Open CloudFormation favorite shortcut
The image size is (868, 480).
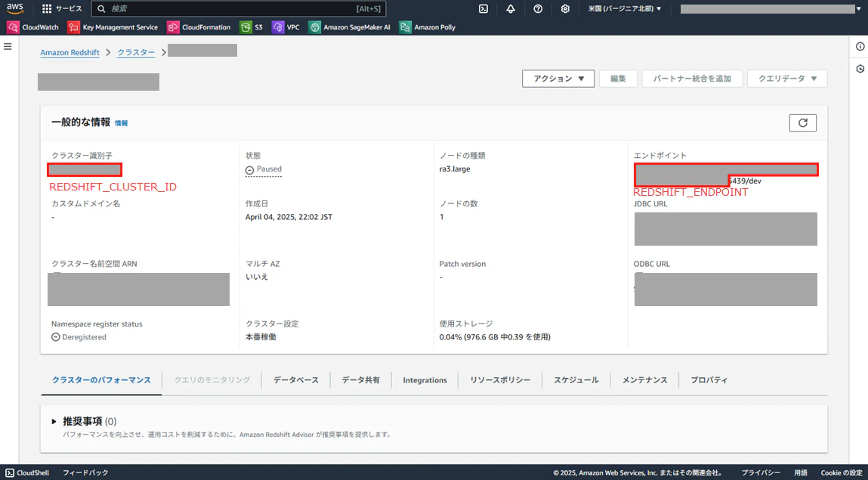pyautogui.click(x=198, y=26)
